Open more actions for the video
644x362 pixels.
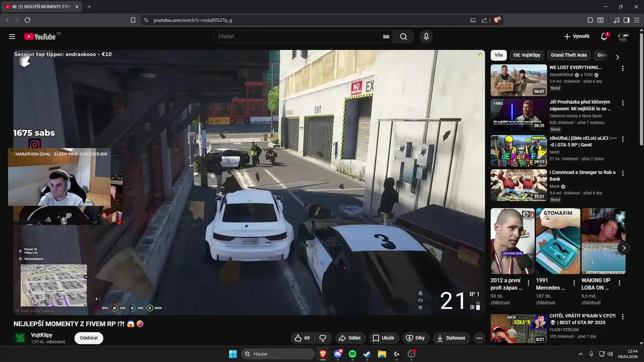click(x=479, y=338)
